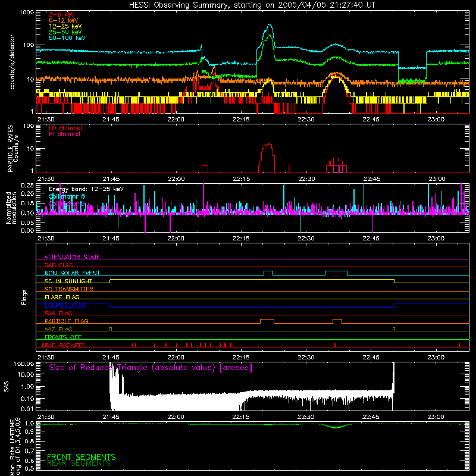The width and height of the screenshot is (476, 476).
Task: Click the '100.00' y-axis value on the SAS plot
Action: [24, 364]
